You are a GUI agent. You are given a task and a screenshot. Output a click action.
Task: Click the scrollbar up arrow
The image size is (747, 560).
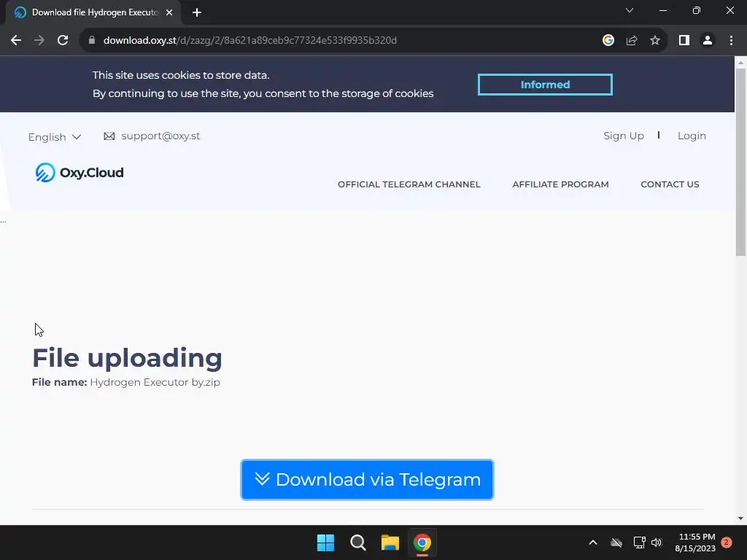(x=740, y=63)
